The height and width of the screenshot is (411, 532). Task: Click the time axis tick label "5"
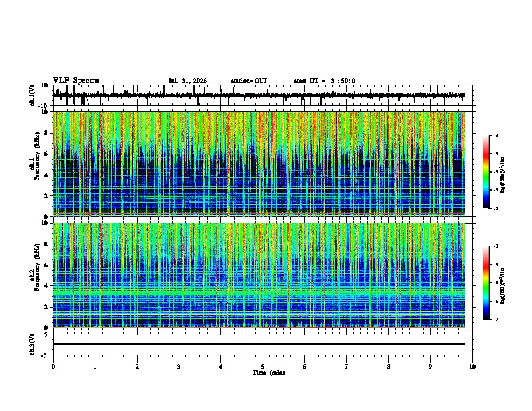(x=263, y=367)
